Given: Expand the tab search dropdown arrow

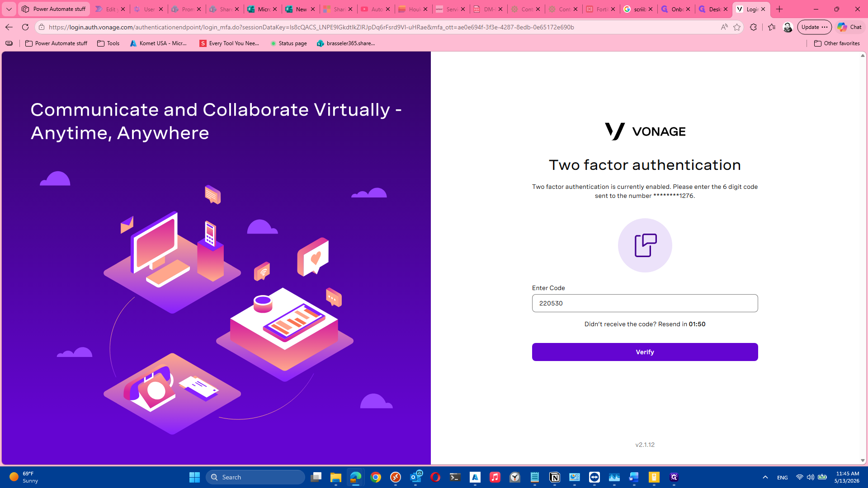Looking at the screenshot, I should tap(9, 9).
